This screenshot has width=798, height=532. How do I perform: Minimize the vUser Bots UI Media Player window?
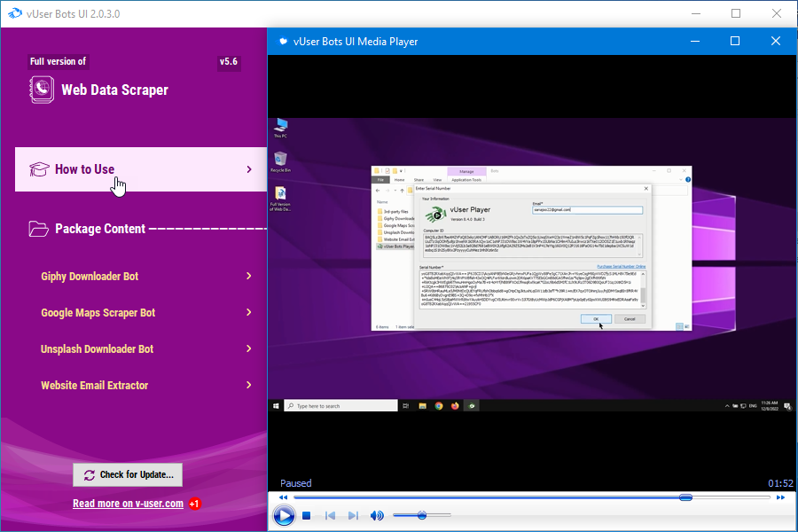[695, 41]
